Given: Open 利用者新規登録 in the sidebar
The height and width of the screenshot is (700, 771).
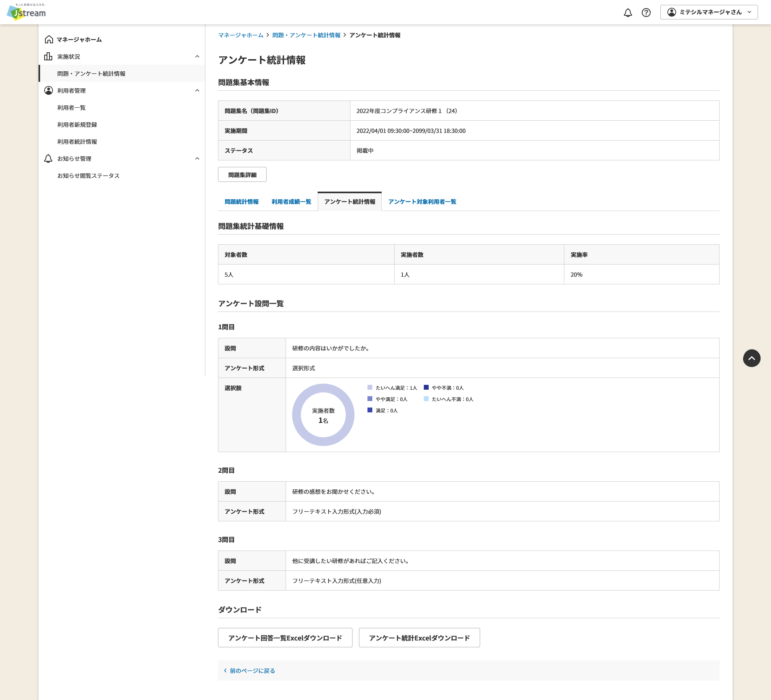Looking at the screenshot, I should click(77, 124).
